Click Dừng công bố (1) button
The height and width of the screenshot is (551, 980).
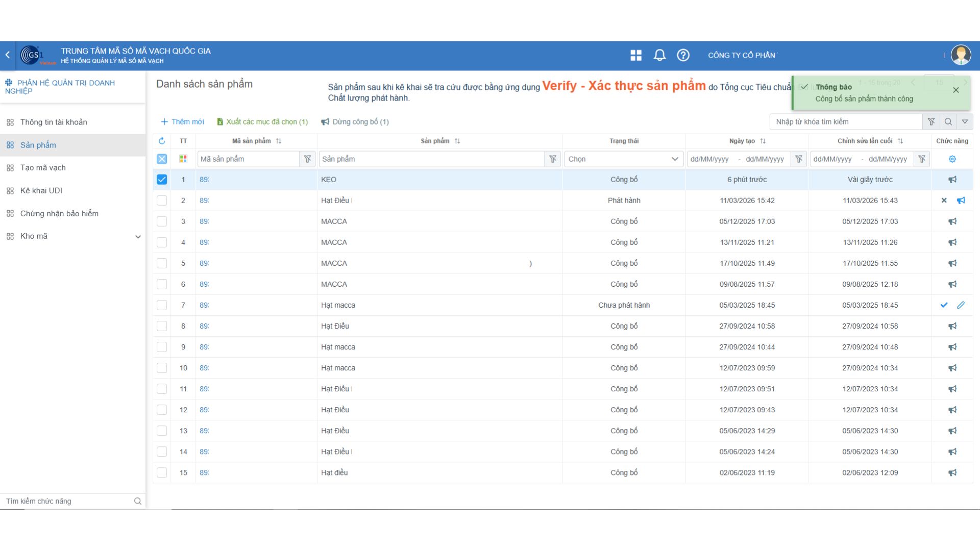coord(355,122)
